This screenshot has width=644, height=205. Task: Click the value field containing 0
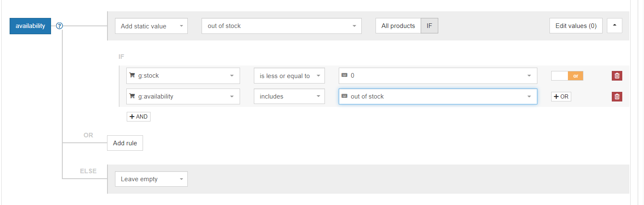(438, 76)
